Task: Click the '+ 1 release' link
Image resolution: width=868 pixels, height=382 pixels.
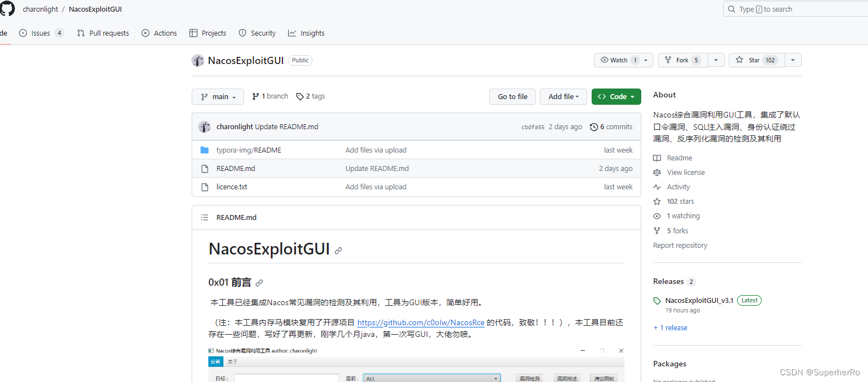Action: (670, 327)
